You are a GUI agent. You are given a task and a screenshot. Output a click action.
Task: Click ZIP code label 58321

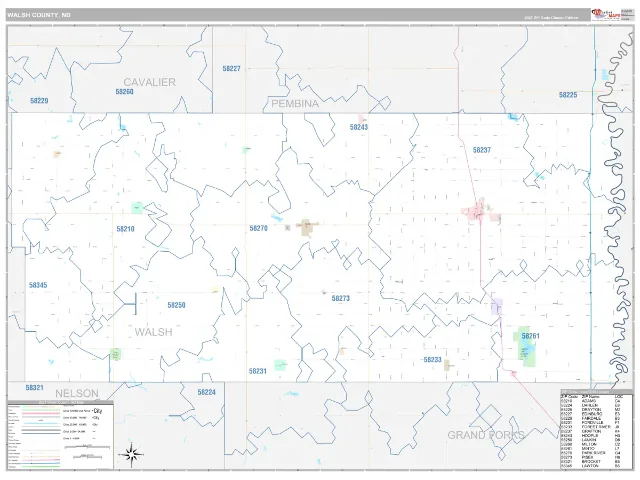pos(34,387)
